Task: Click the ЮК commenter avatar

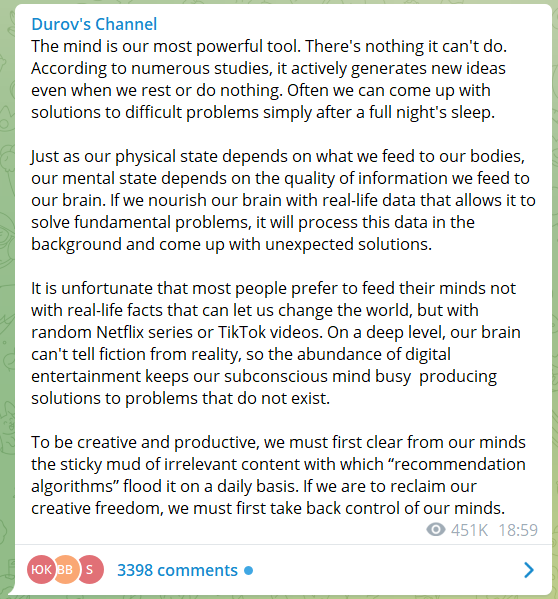Action: coord(41,570)
